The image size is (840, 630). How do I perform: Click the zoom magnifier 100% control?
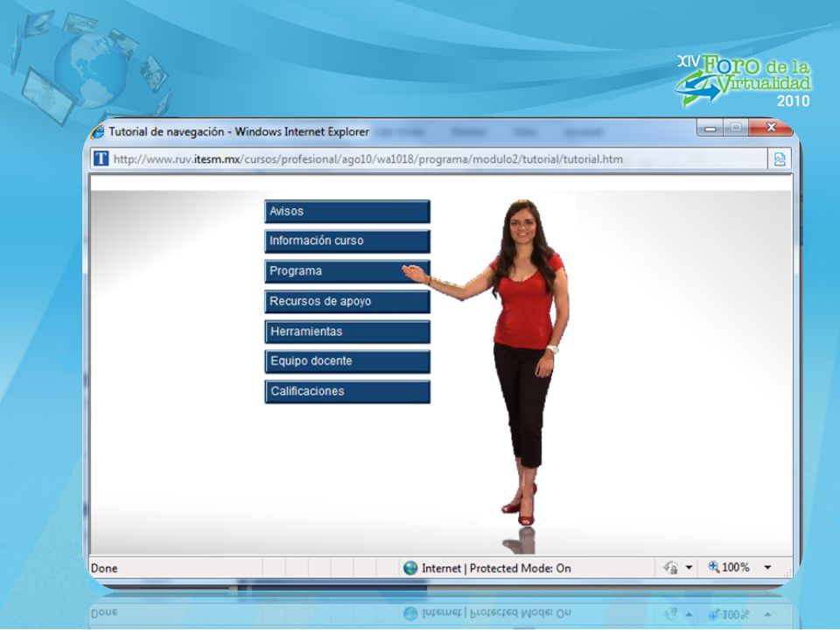(x=729, y=567)
